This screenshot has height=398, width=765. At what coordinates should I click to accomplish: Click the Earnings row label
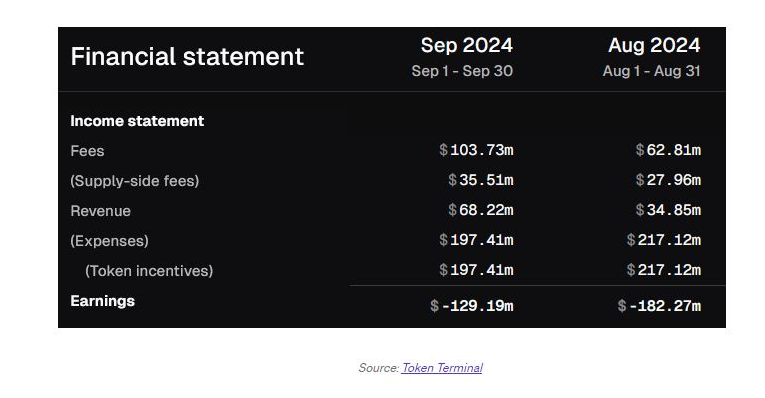(102, 301)
